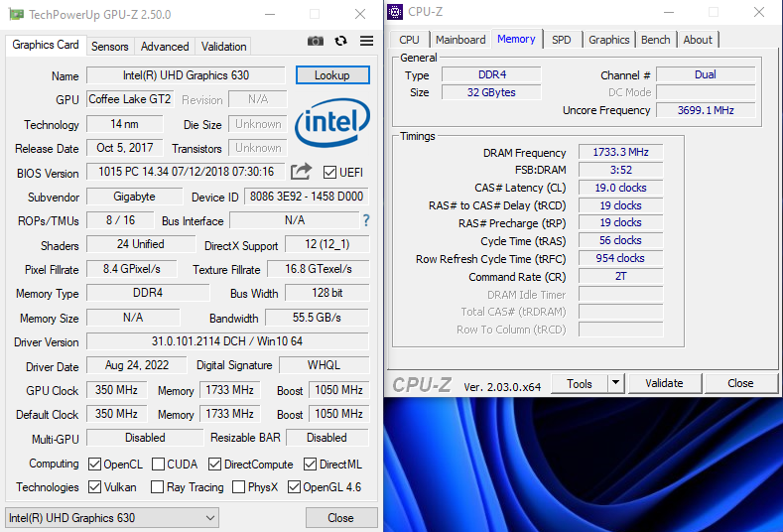Viewport: 783px width, 532px height.
Task: Toggle the Ray Tracing checkbox
Action: click(x=157, y=486)
